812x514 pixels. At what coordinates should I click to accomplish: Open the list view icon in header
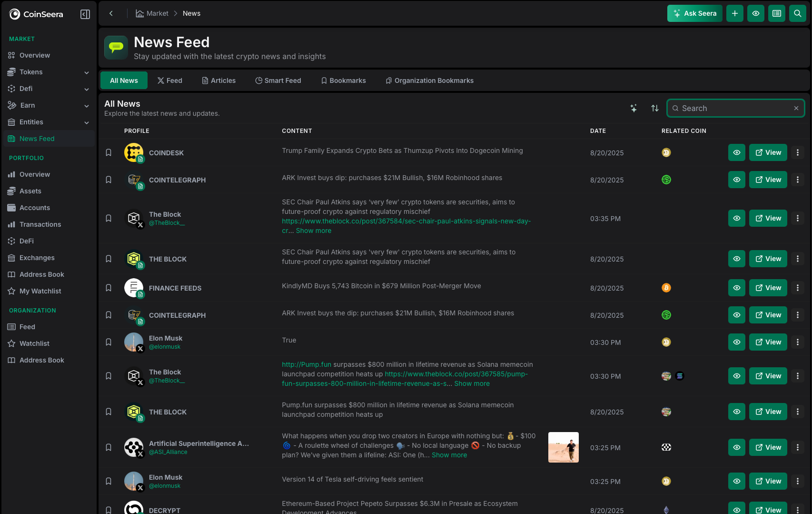777,13
